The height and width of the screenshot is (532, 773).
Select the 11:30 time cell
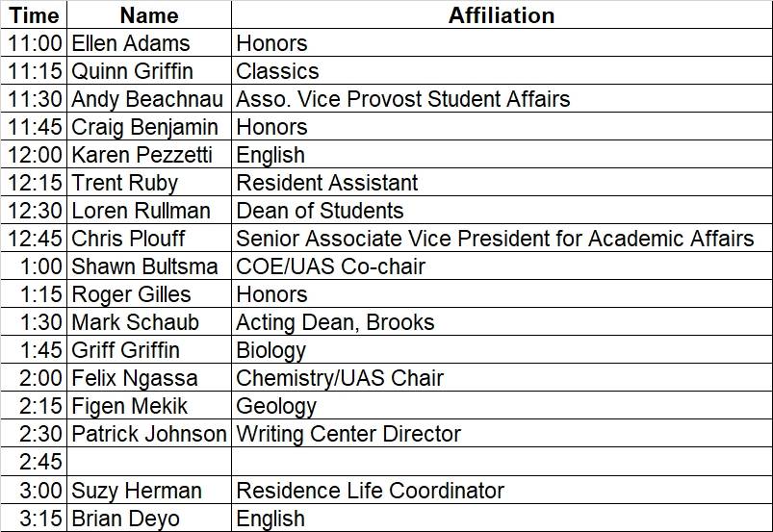point(35,99)
